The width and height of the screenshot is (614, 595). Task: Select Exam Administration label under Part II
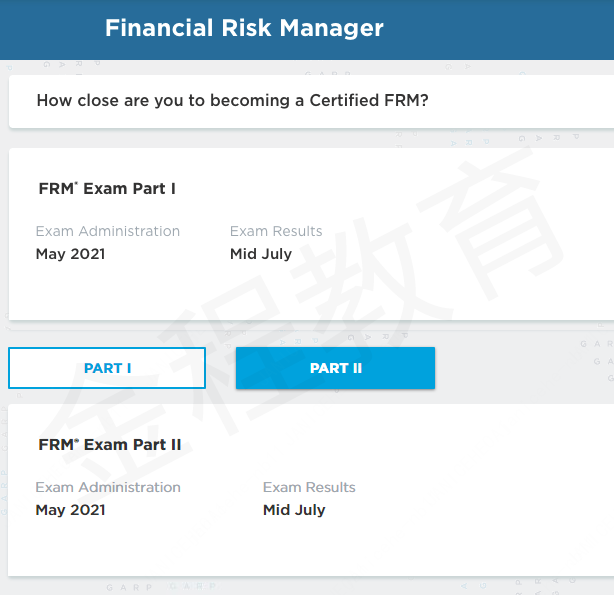[x=108, y=487]
